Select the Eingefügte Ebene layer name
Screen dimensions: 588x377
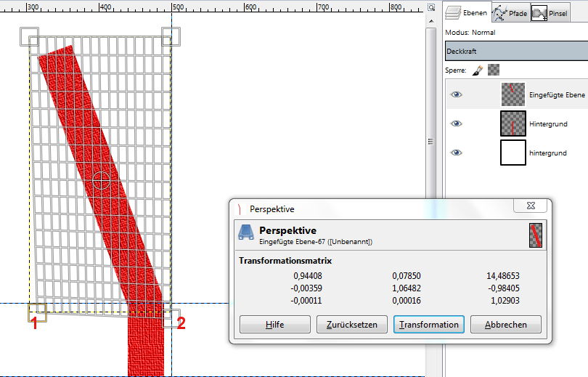557,95
